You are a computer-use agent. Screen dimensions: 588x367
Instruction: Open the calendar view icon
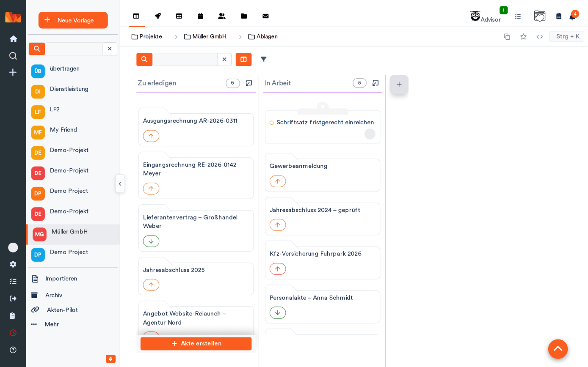tap(200, 16)
